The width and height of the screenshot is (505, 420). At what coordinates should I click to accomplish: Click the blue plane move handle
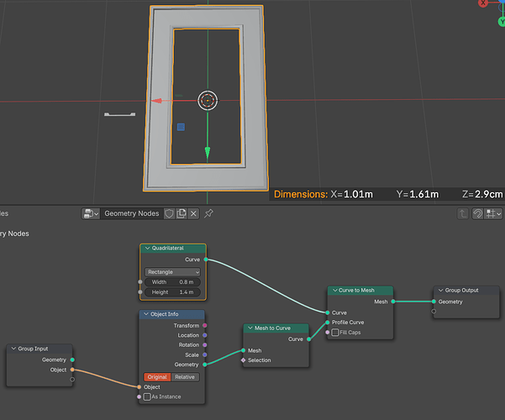click(181, 127)
